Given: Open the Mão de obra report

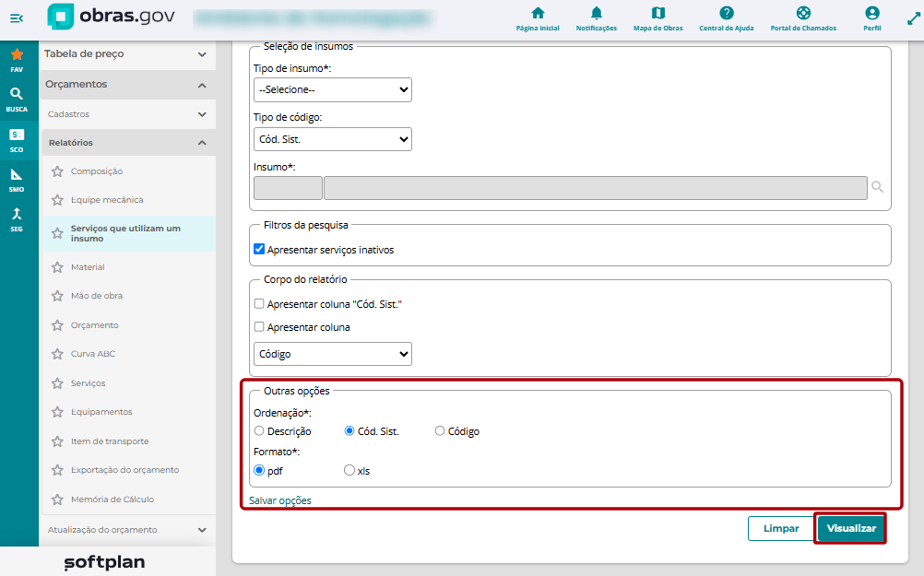Looking at the screenshot, I should click(x=97, y=296).
